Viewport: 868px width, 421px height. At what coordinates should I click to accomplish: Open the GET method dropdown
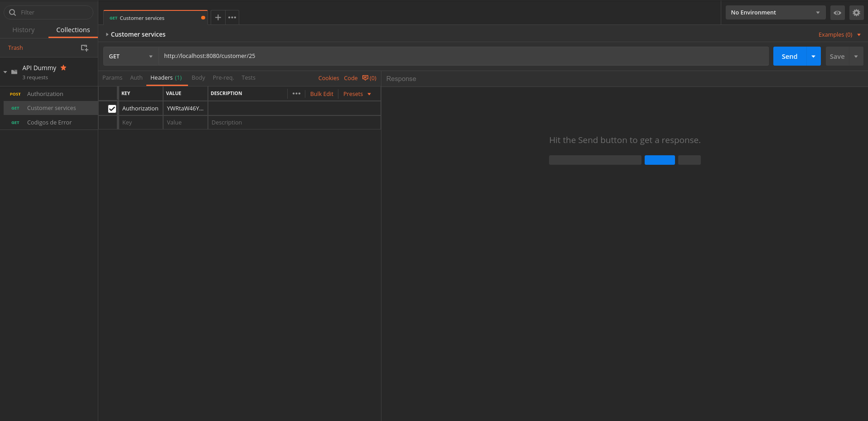pos(130,57)
